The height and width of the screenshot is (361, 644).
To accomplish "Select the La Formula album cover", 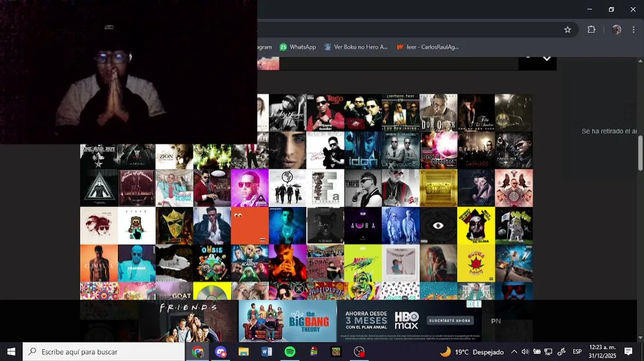I will (326, 188).
